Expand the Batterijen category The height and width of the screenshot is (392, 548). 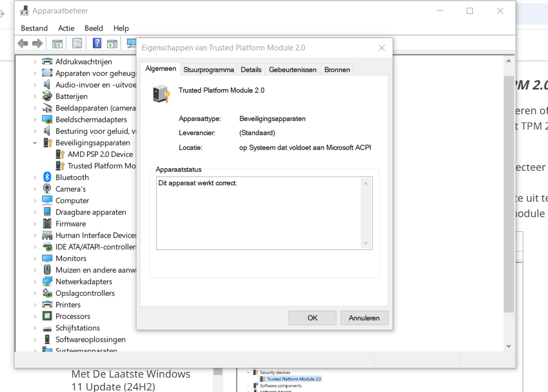point(35,97)
